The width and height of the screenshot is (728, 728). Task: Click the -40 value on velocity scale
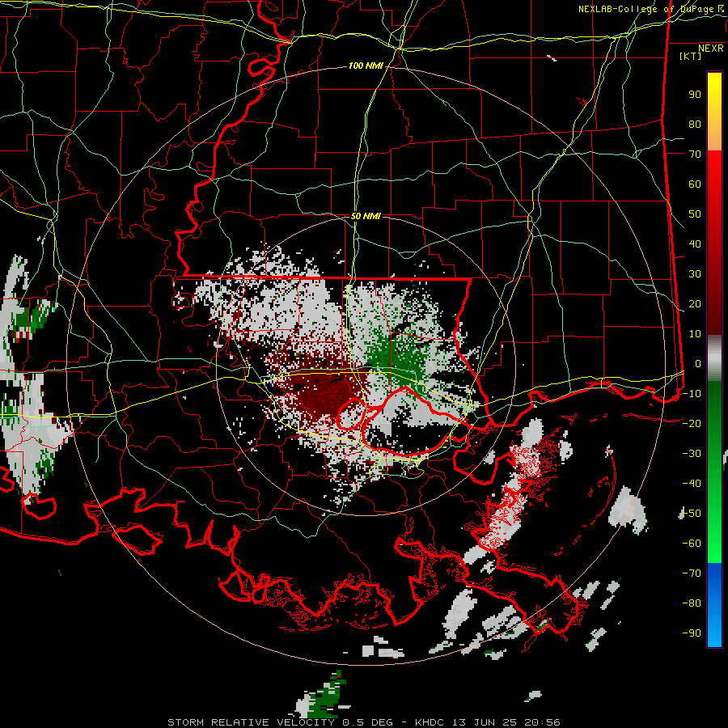click(692, 484)
